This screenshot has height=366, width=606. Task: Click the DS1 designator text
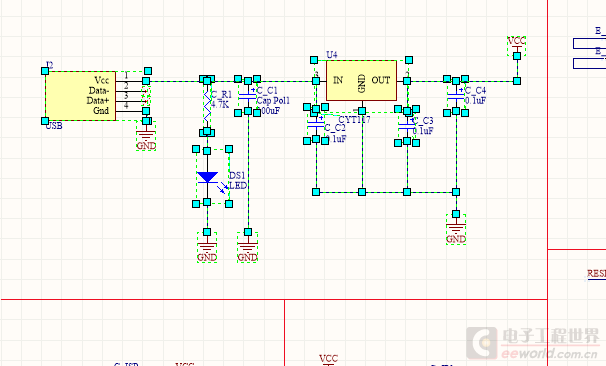pyautogui.click(x=237, y=175)
